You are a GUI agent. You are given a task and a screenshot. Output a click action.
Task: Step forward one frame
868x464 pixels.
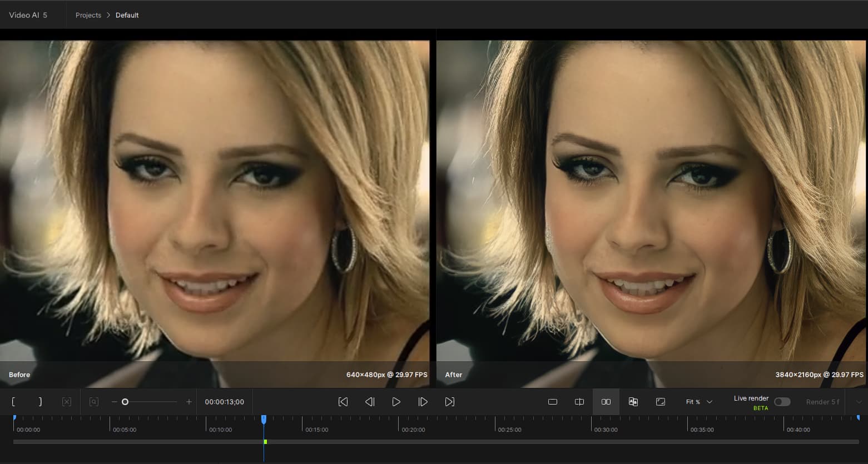pyautogui.click(x=423, y=402)
